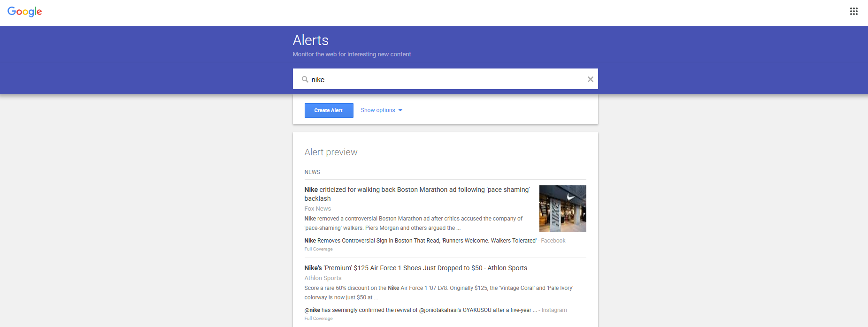
Task: Click the search magnifier icon
Action: (x=305, y=79)
